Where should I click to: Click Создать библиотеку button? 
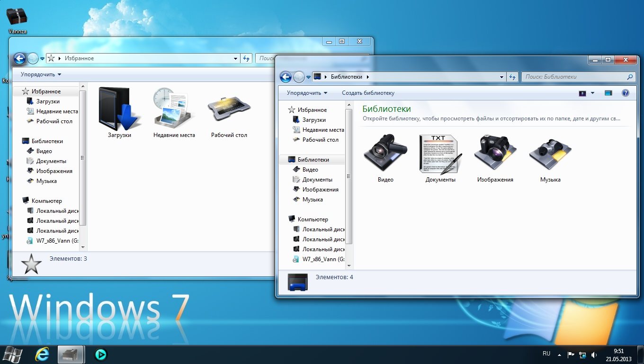pos(368,93)
